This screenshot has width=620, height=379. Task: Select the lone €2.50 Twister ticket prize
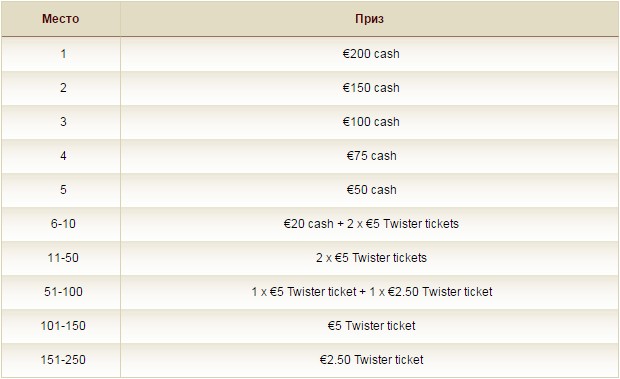(x=371, y=360)
